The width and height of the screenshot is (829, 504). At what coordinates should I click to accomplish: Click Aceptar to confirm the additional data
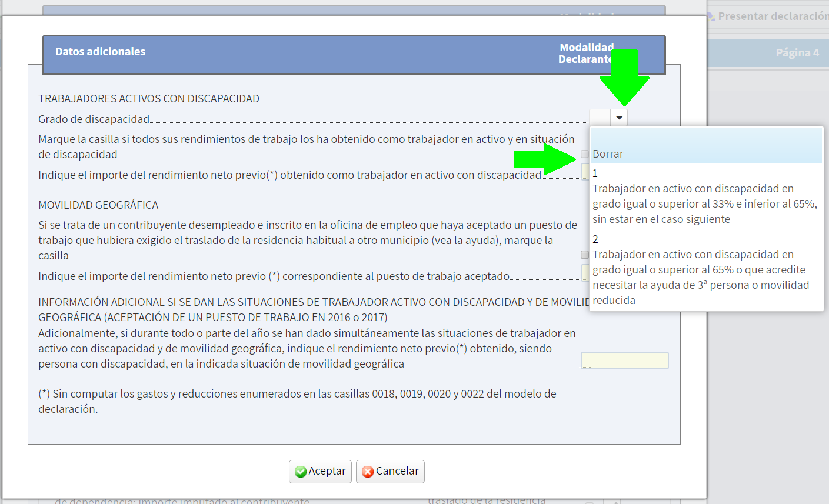coord(320,471)
